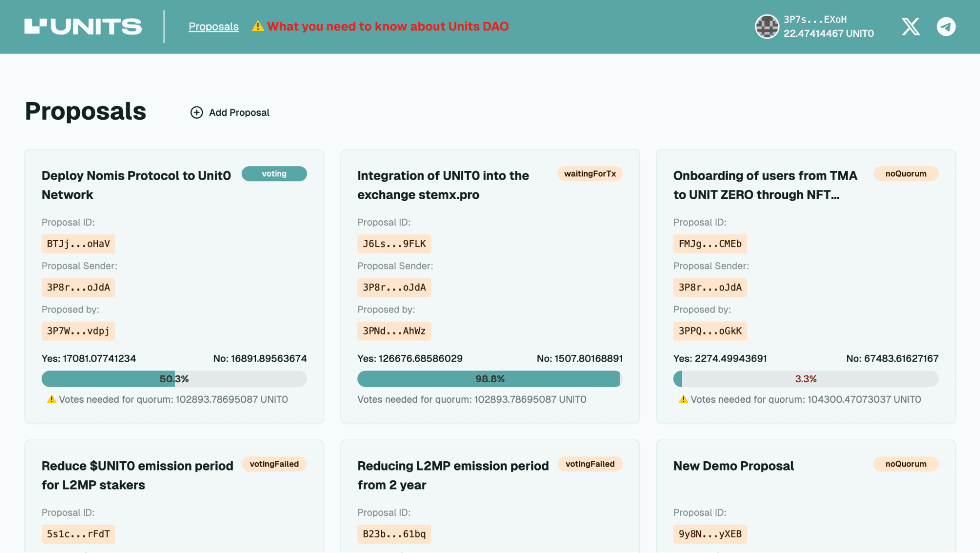Click 'Yes: 2274.49943691' vote count
The height and width of the screenshot is (553, 980).
tap(720, 359)
